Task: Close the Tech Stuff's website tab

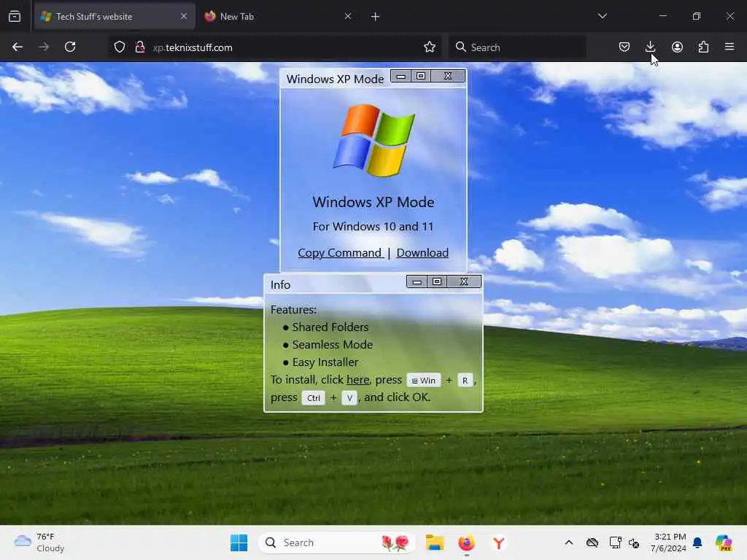Action: (x=184, y=16)
